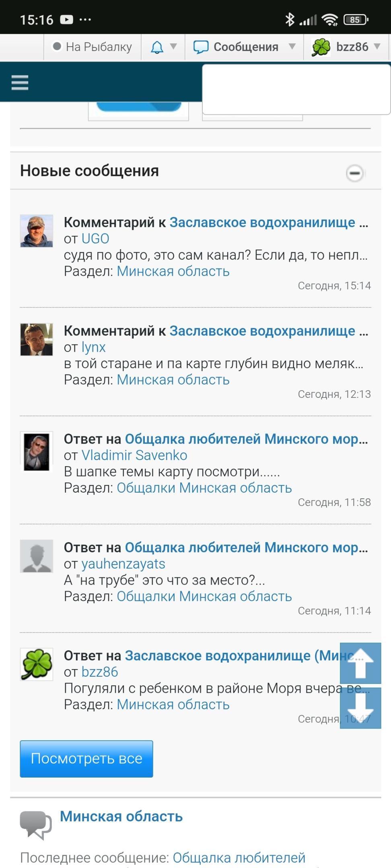Expand the Сообщения dropdown arrow

[292, 47]
